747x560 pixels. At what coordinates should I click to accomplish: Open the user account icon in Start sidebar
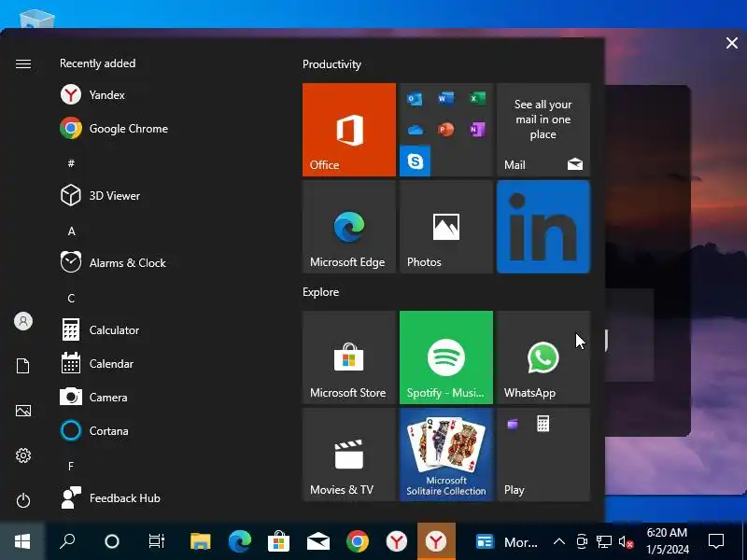22,321
